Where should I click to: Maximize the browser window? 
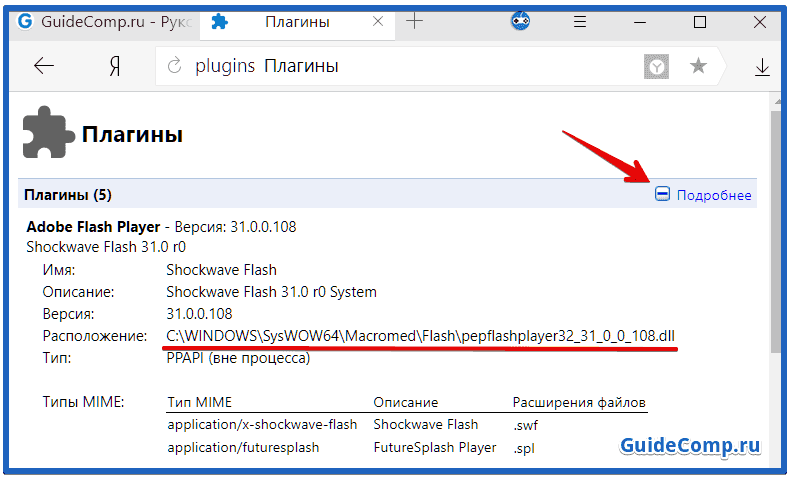pyautogui.click(x=700, y=22)
